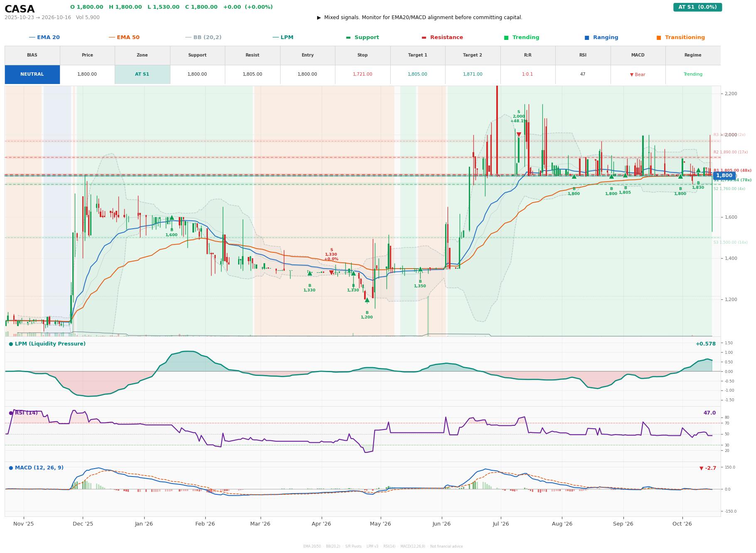Viewport: 756px width, 553px height.
Task: Click the orange Transitioning legend entry
Action: 681,37
